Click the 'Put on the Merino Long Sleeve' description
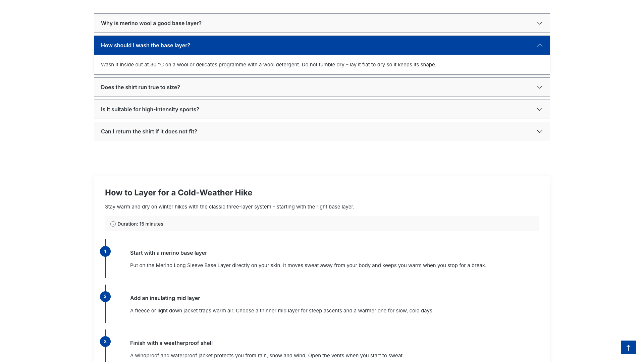 (308, 265)
